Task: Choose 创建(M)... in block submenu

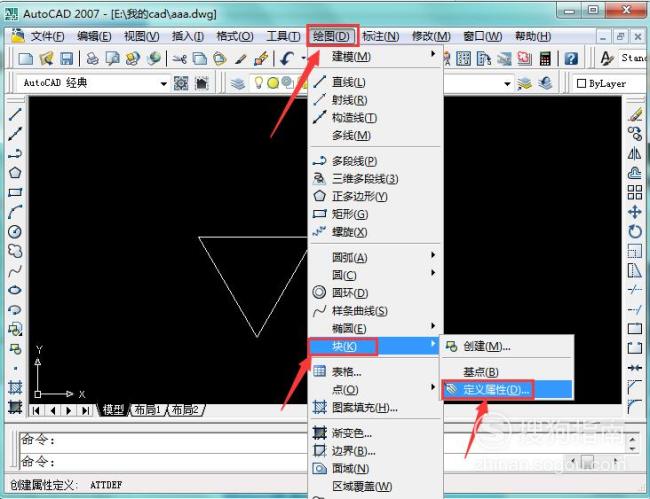Action: coord(507,346)
